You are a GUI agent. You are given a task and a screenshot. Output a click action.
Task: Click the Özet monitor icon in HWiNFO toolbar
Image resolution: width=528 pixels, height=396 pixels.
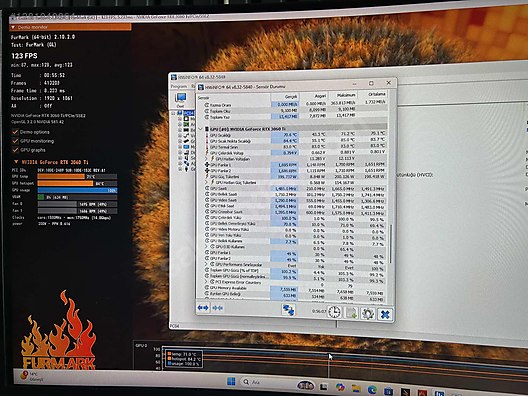click(180, 100)
